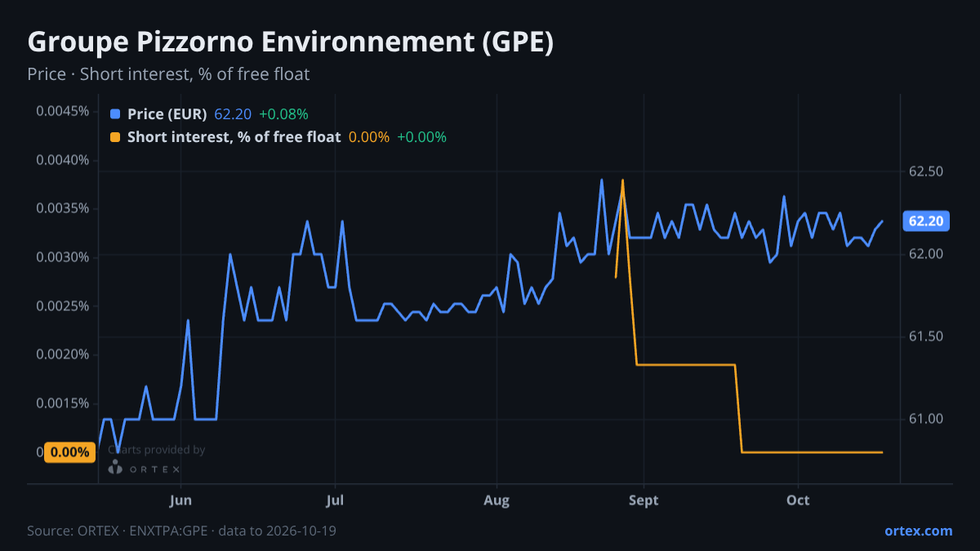
Task: Click the 0.0020% left axis label
Action: tap(62, 354)
